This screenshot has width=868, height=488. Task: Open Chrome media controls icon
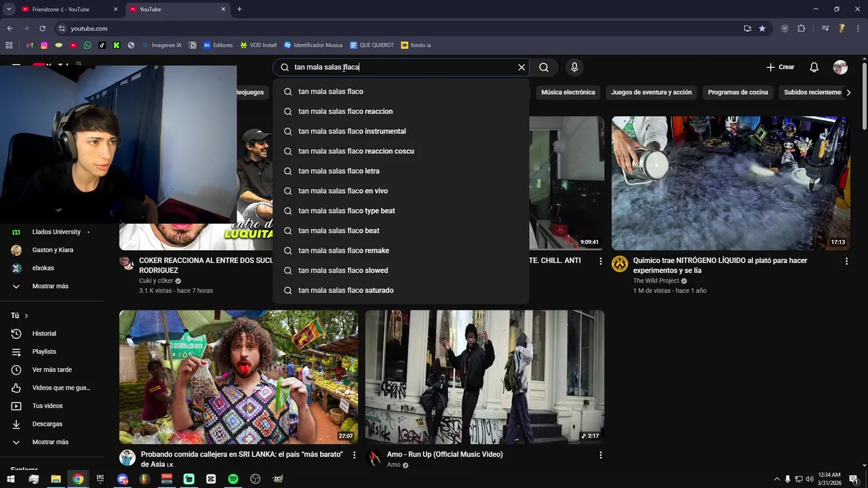point(825,28)
